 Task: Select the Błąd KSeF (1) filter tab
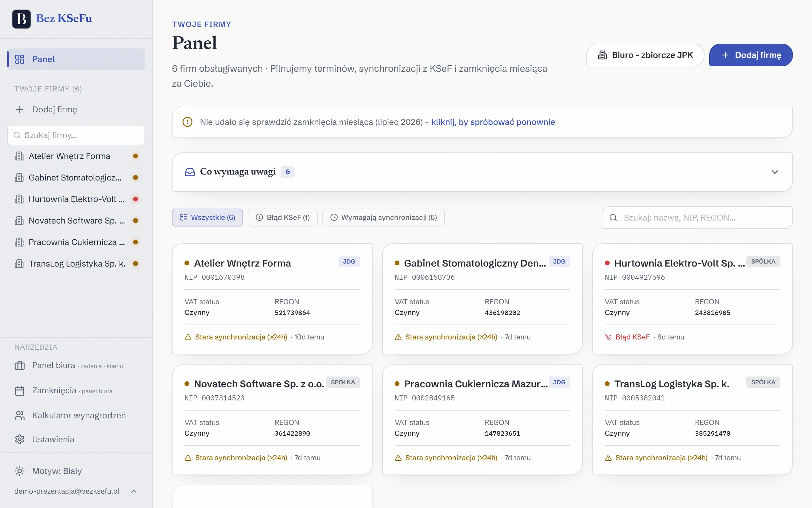click(282, 218)
